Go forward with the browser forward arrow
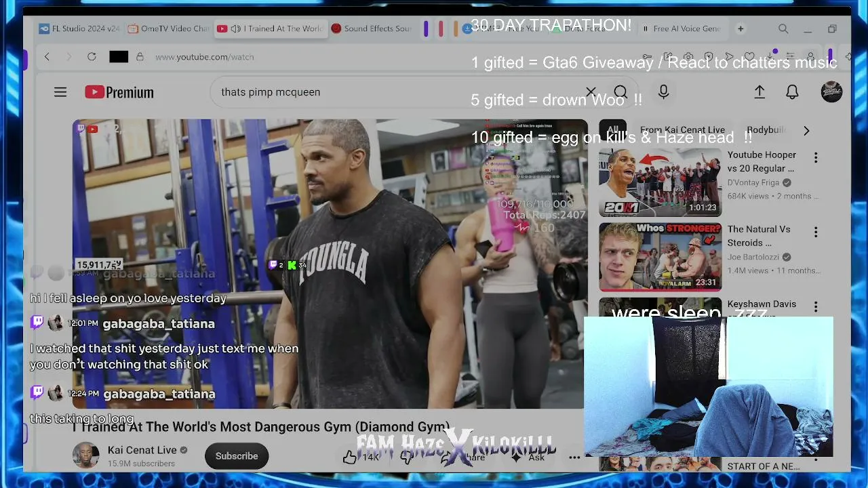The image size is (868, 488). pos(68,57)
